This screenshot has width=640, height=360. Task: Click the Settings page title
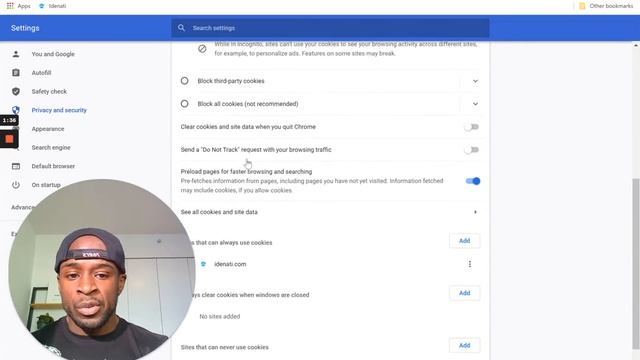25,28
